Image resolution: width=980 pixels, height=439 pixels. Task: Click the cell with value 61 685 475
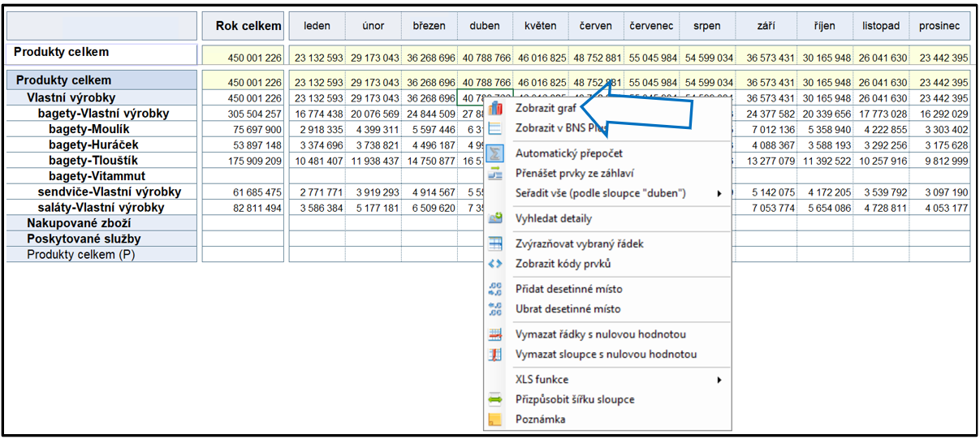pyautogui.click(x=244, y=192)
